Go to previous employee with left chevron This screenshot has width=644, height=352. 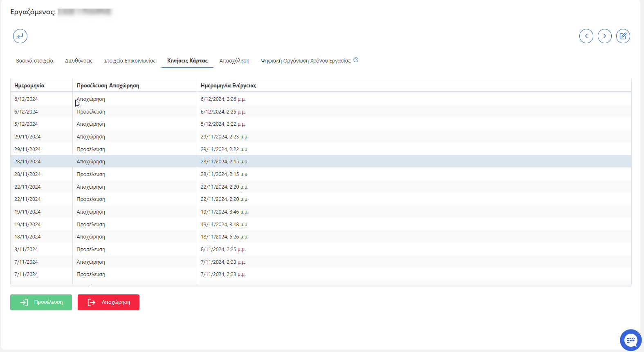point(586,36)
